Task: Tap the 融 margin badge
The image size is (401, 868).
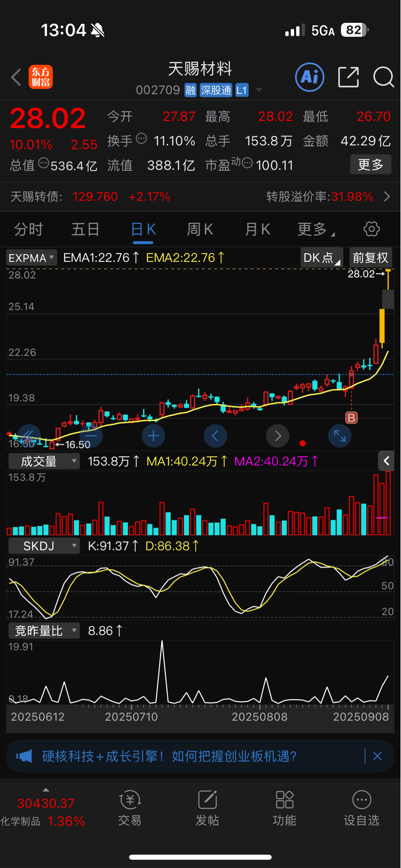Action: 190,90
